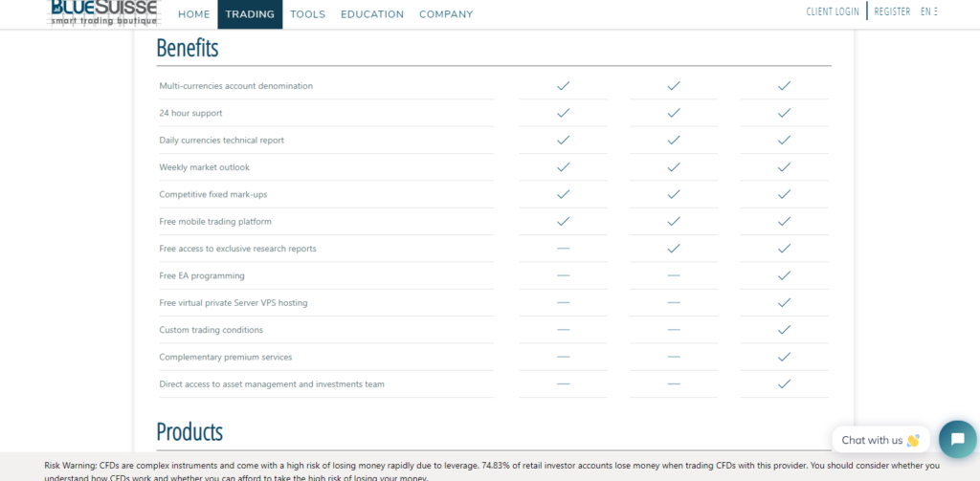Click first-column dash for Free EA programming
The width and height of the screenshot is (980, 481).
coord(563,275)
